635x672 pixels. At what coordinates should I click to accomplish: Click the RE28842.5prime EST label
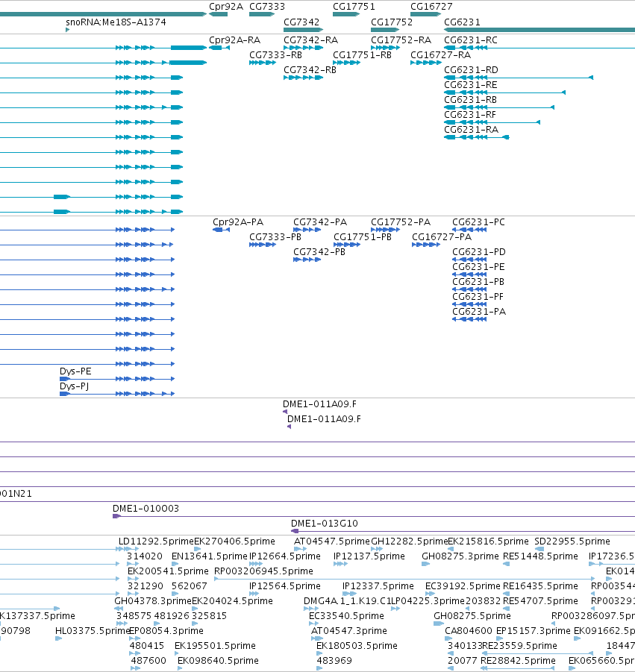pyautogui.click(x=518, y=661)
